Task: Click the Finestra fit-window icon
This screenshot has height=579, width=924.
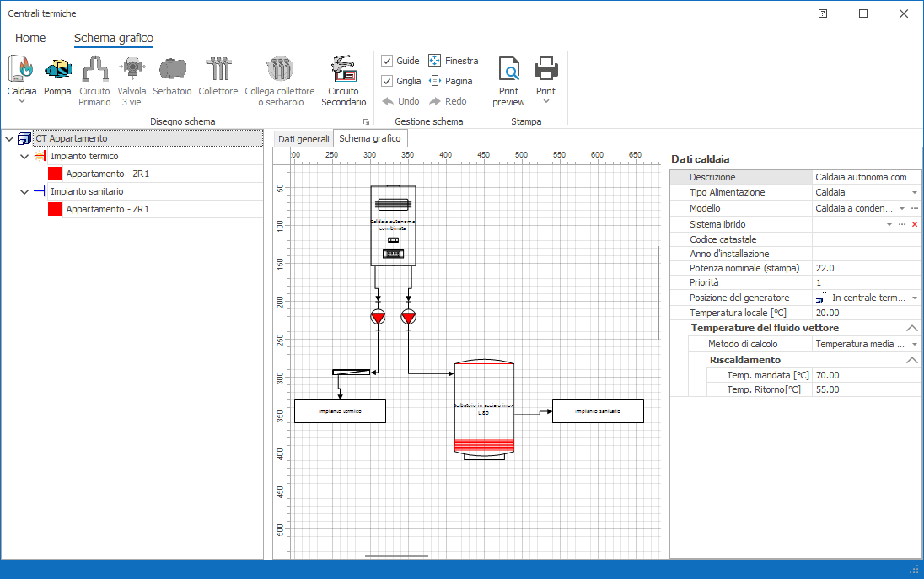Action: point(435,61)
